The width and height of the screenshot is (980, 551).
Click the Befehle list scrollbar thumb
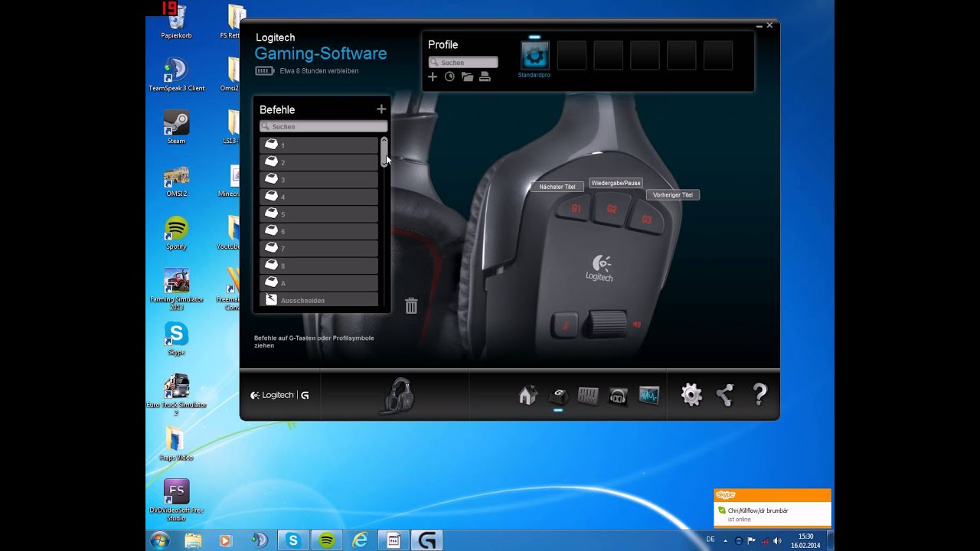[384, 152]
